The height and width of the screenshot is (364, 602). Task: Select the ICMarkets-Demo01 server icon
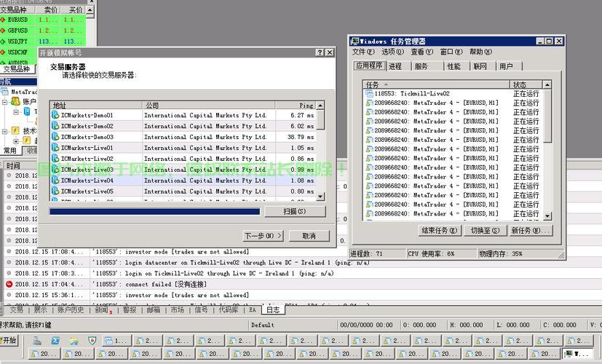pyautogui.click(x=55, y=115)
